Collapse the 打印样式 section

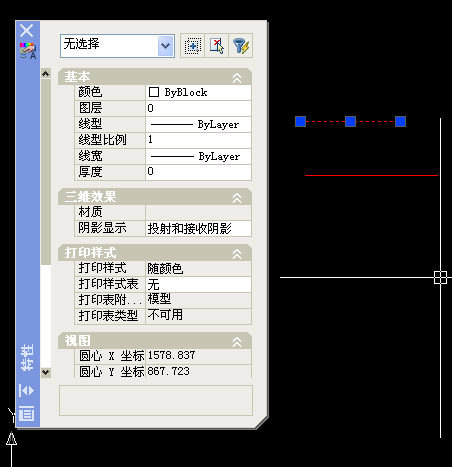[x=237, y=254]
